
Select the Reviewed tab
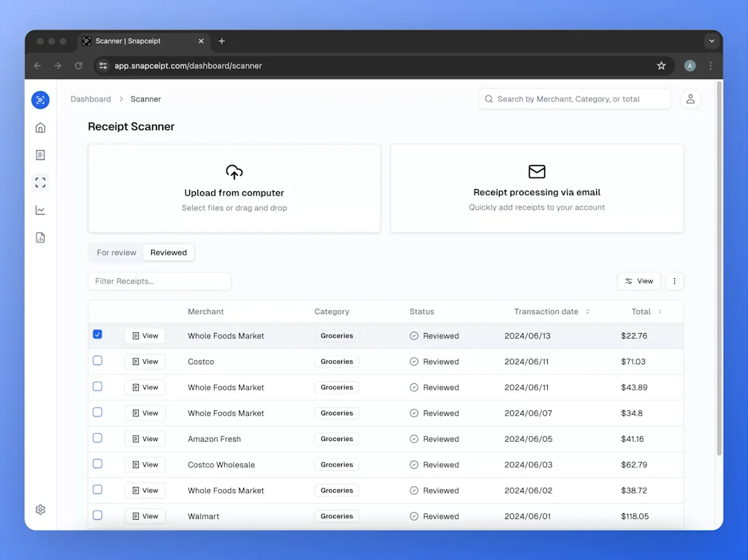click(x=169, y=253)
